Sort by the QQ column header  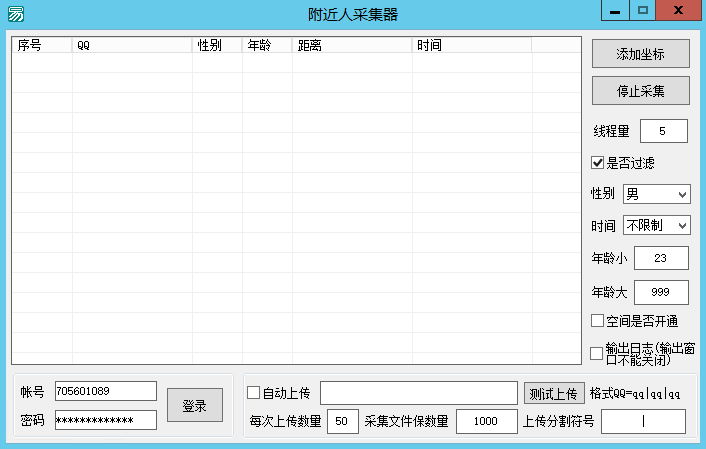pyautogui.click(x=131, y=46)
